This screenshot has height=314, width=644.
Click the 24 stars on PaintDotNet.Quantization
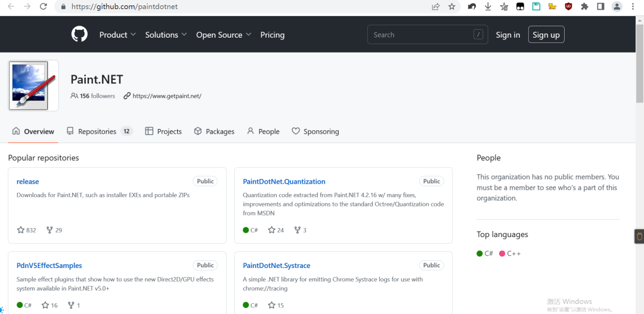pos(276,230)
